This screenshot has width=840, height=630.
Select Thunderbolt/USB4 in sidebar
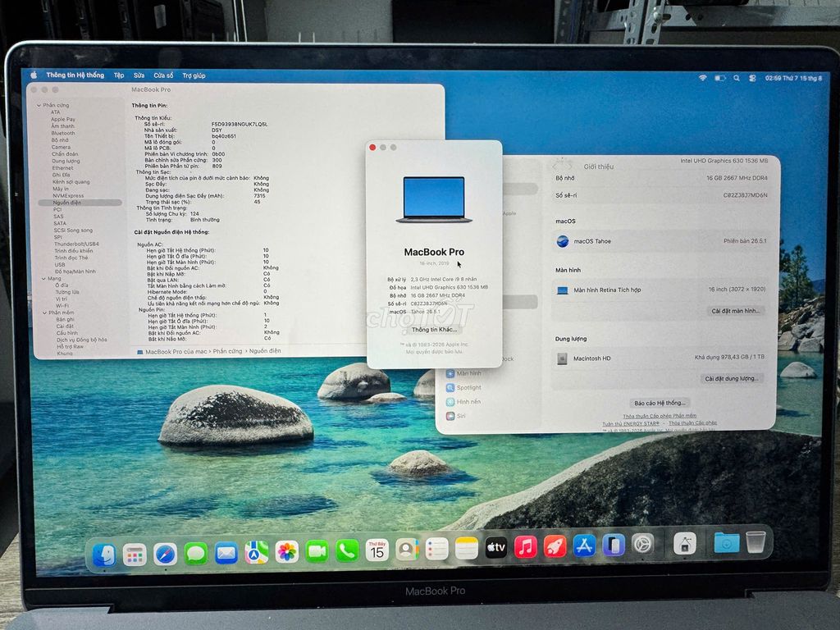tap(76, 244)
